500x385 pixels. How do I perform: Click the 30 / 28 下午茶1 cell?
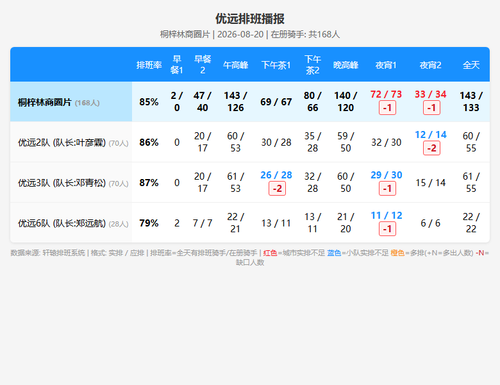point(276,142)
